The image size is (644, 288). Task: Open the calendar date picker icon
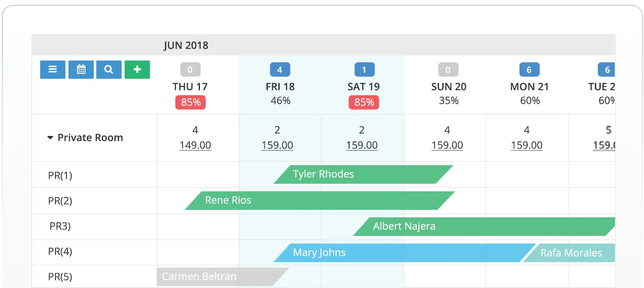[x=81, y=69]
